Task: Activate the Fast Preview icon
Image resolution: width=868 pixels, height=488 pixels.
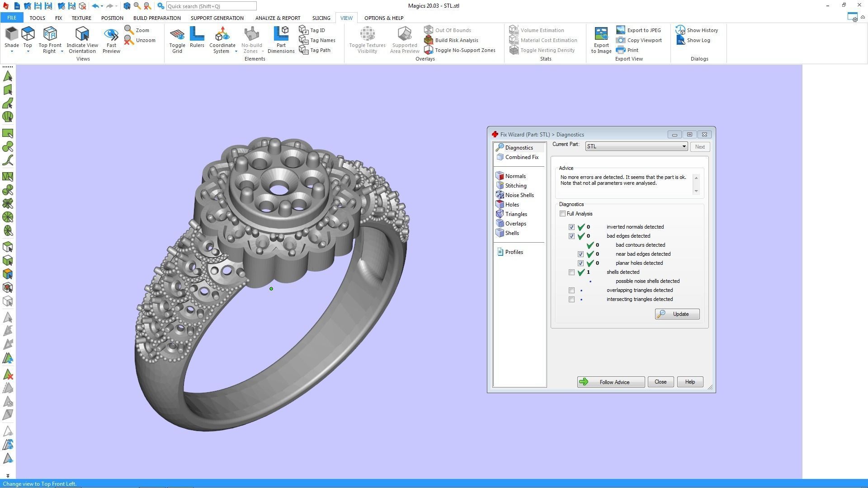Action: tap(111, 34)
